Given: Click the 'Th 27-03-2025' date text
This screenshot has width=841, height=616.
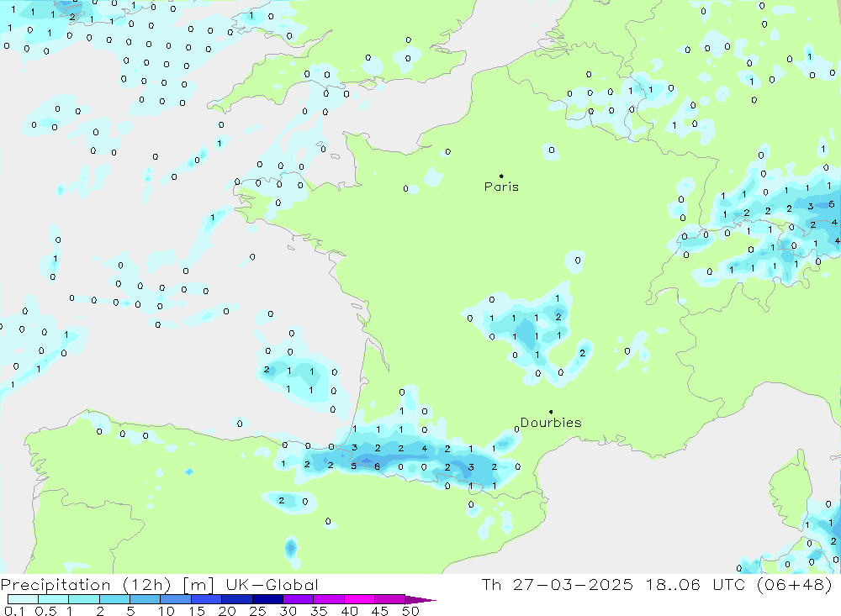Looking at the screenshot, I should coord(557,584).
